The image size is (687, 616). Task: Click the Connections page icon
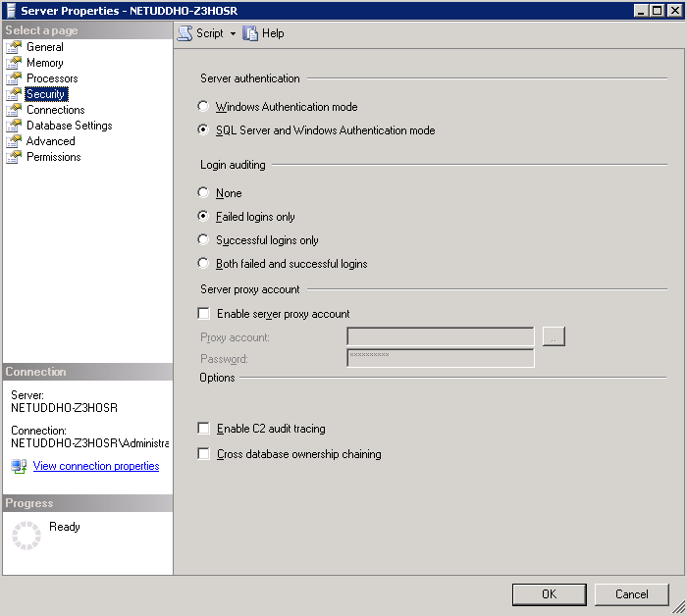tap(14, 110)
